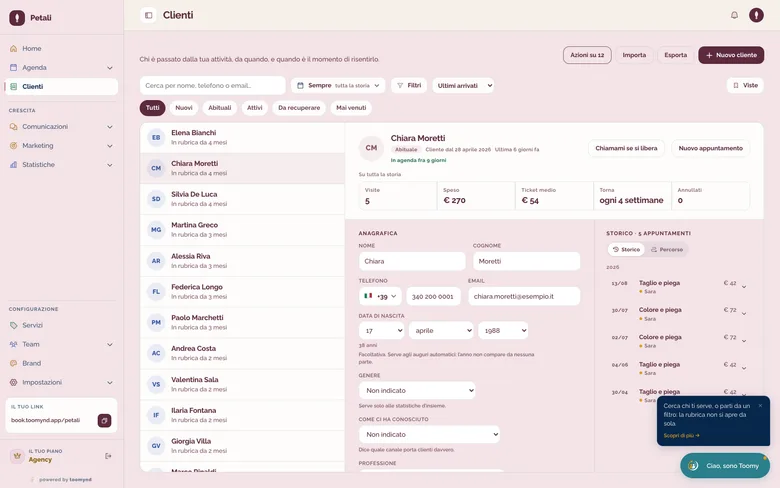This screenshot has height=488, width=780.
Task: Open Andrea Costa client row
Action: coord(242,353)
